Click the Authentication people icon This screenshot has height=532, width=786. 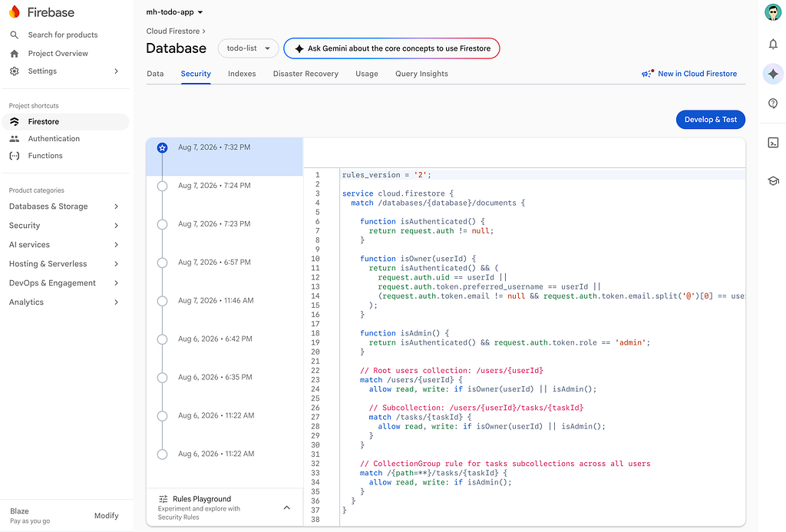click(x=15, y=139)
